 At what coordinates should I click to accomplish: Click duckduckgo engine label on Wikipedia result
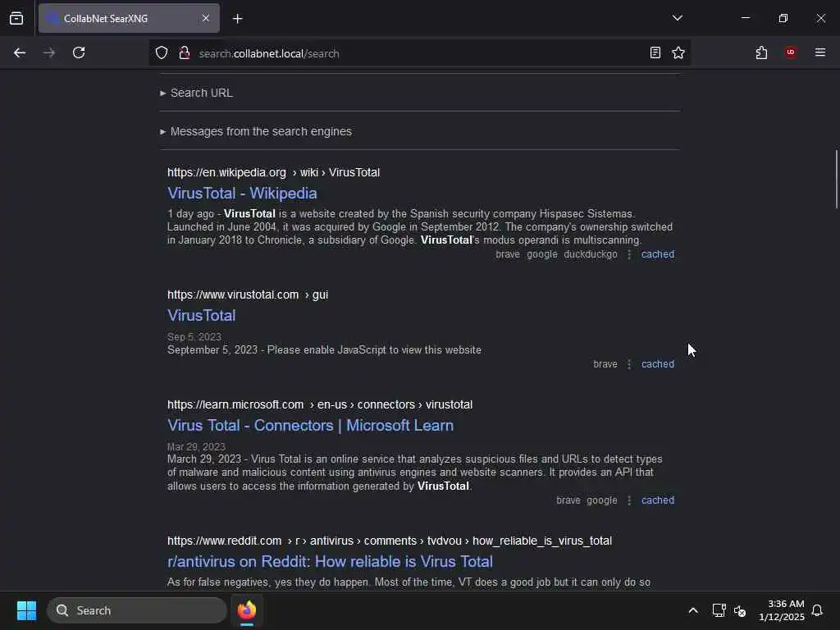point(591,254)
